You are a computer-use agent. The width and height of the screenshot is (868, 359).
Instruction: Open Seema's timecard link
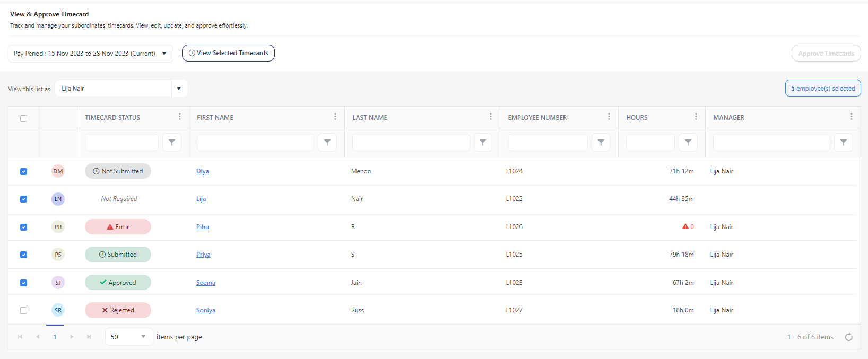(x=205, y=283)
